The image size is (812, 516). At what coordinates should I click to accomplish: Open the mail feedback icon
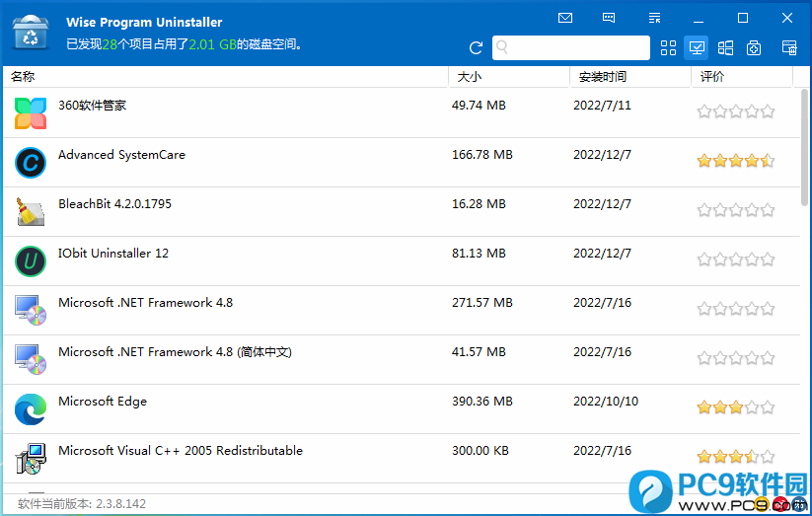click(x=565, y=18)
